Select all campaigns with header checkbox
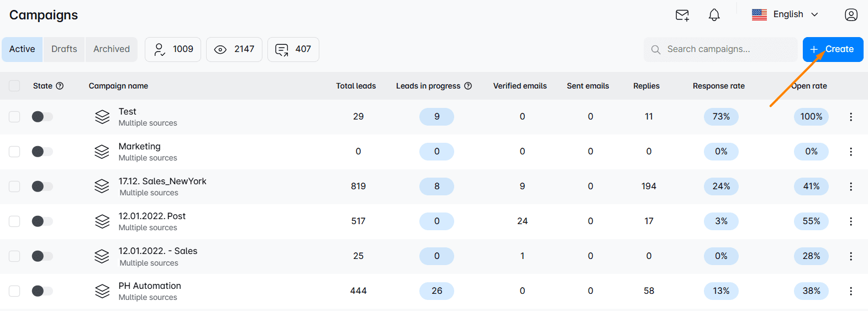The height and width of the screenshot is (311, 868). 14,86
